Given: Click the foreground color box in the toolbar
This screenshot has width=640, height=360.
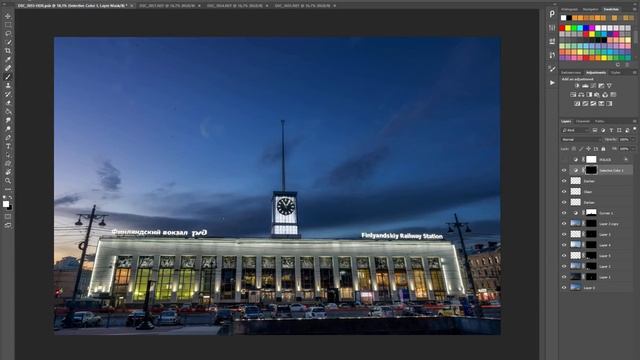Looking at the screenshot, I should click(6, 204).
